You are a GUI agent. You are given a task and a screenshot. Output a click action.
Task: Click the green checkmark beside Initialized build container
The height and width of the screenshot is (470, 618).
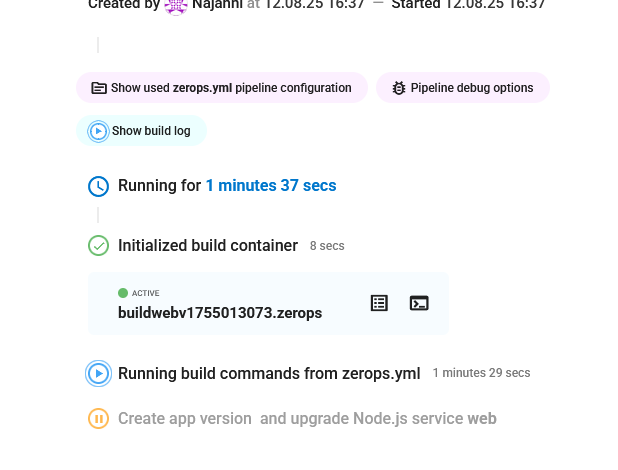[x=98, y=245]
